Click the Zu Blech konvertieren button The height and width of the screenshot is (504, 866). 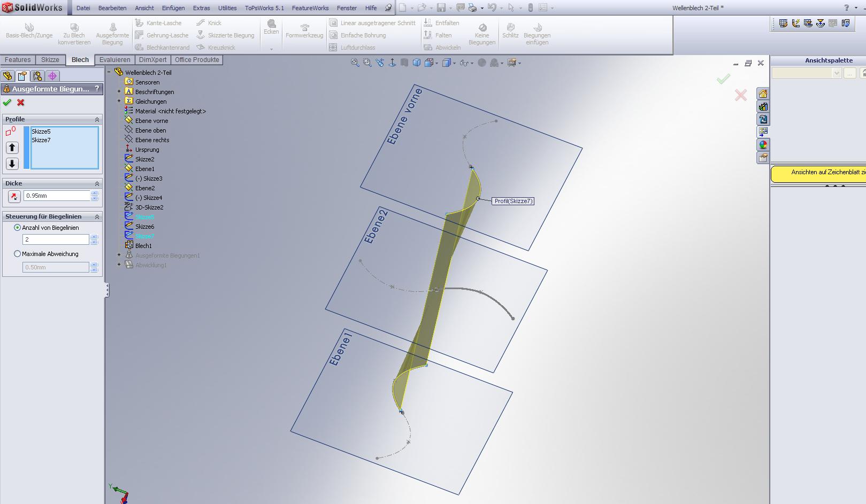74,34
